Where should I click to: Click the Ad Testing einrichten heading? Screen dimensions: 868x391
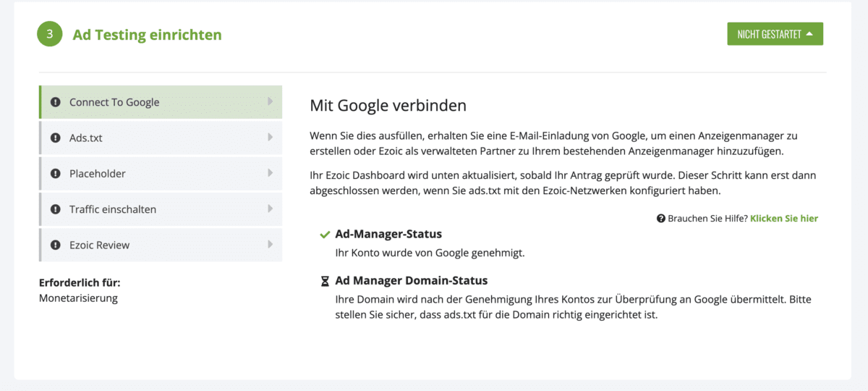coord(147,35)
